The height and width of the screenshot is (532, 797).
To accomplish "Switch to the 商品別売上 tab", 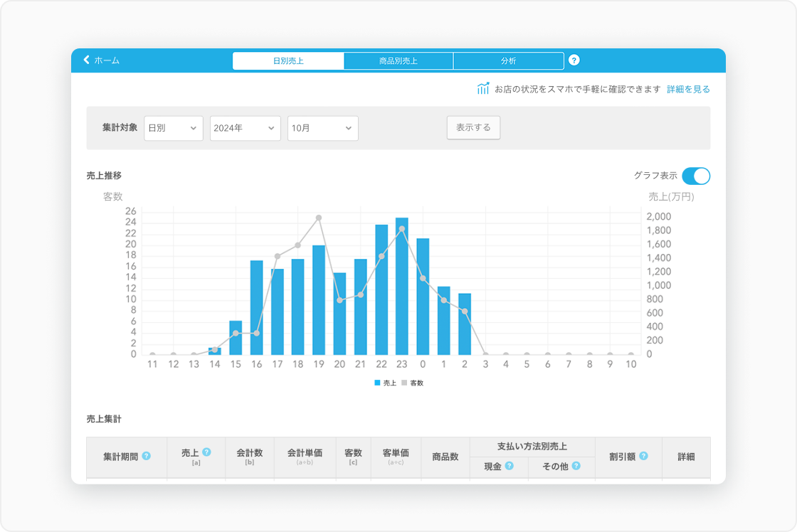I will coord(398,61).
